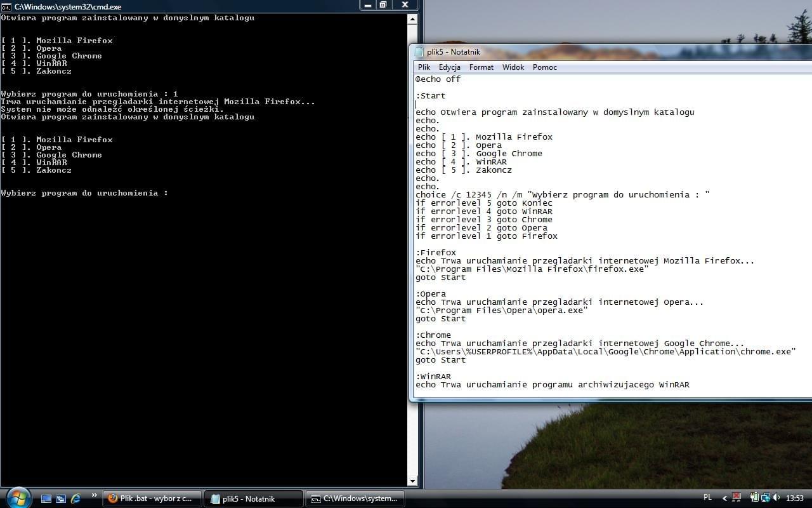
Task: Click the opera.exe path line
Action: coord(502,311)
